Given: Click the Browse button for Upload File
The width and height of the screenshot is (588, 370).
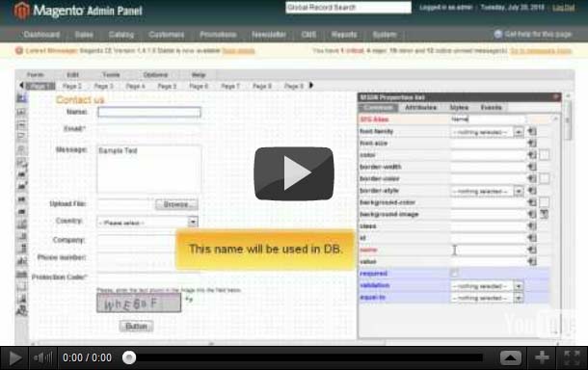Looking at the screenshot, I should pos(176,204).
